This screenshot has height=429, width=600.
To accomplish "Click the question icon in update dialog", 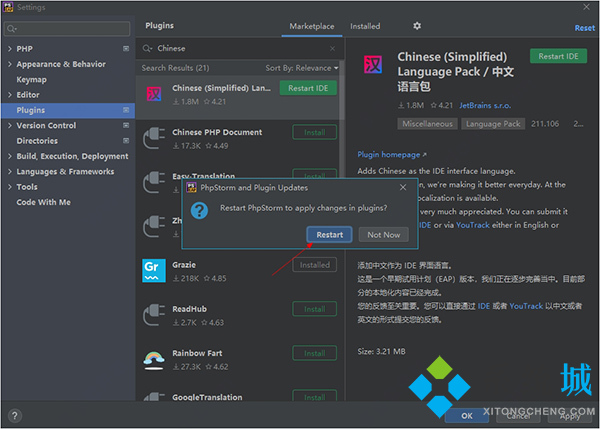I will point(199,210).
